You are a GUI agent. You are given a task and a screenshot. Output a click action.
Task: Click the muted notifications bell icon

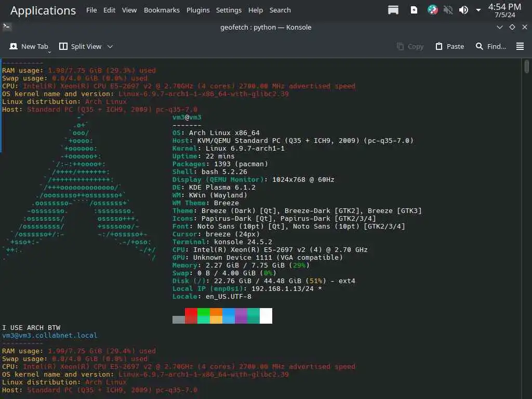(448, 10)
